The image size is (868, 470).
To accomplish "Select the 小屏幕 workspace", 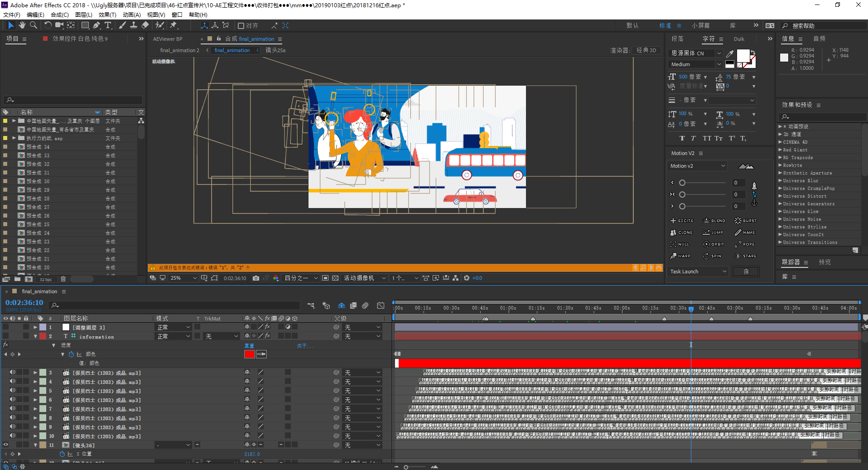I will pos(700,25).
